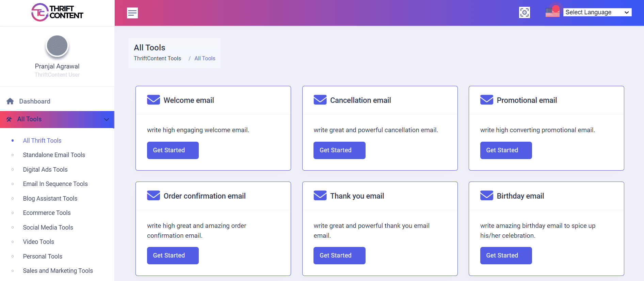This screenshot has height=281, width=644.
Task: Click the Dashboard home icon
Action: click(10, 101)
